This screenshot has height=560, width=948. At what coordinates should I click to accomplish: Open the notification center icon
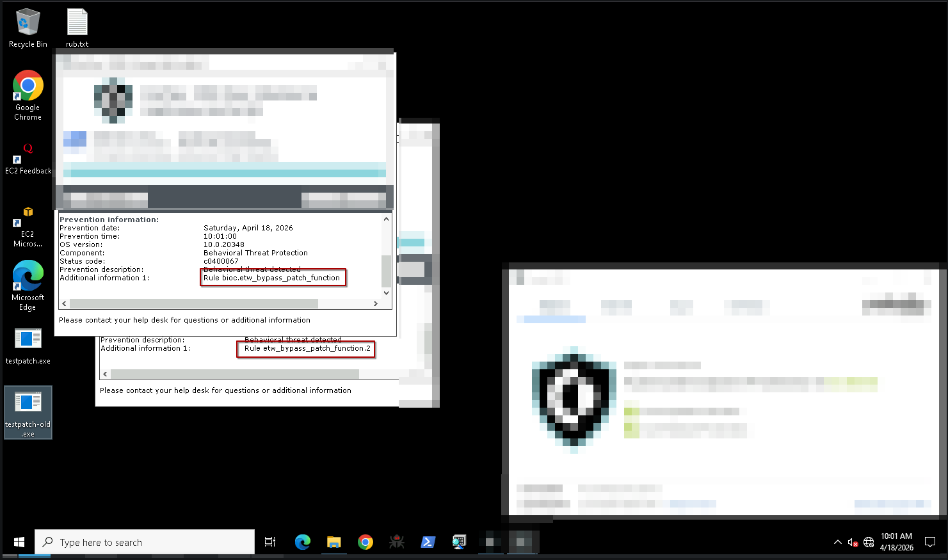930,542
